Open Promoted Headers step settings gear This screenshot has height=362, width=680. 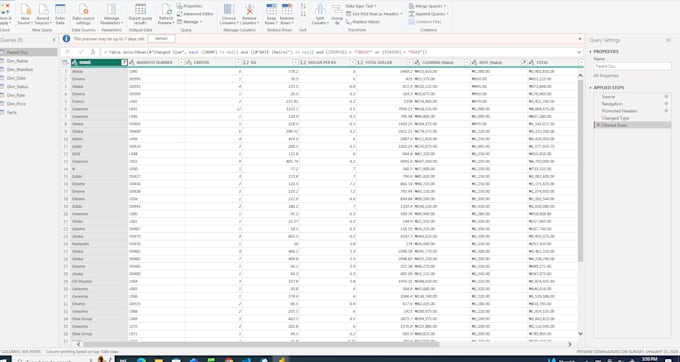click(x=666, y=111)
